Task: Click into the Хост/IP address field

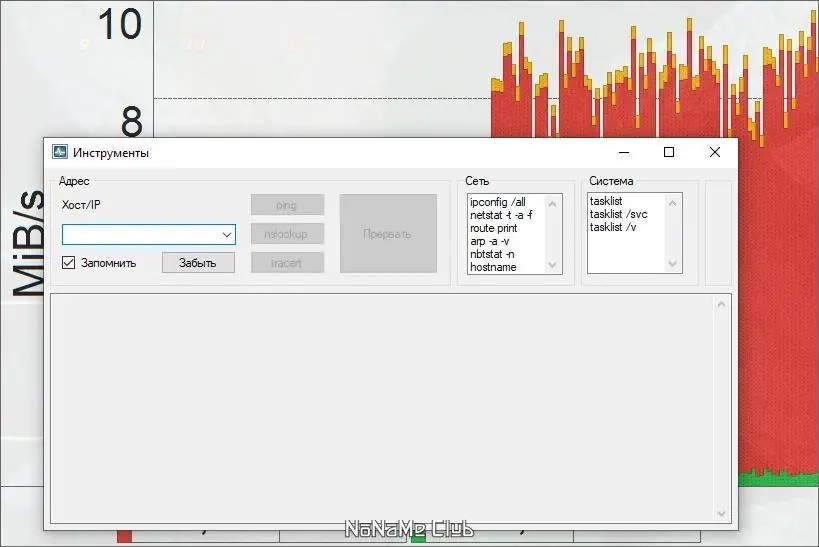Action: pos(141,235)
